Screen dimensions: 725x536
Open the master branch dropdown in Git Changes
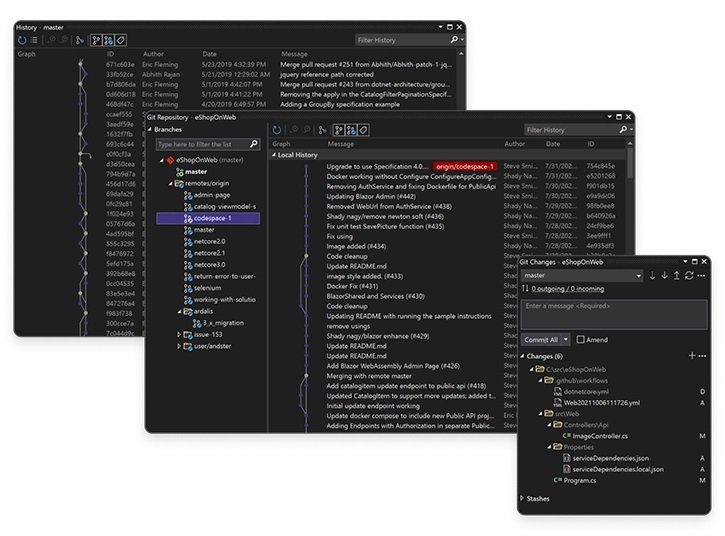pyautogui.click(x=639, y=276)
